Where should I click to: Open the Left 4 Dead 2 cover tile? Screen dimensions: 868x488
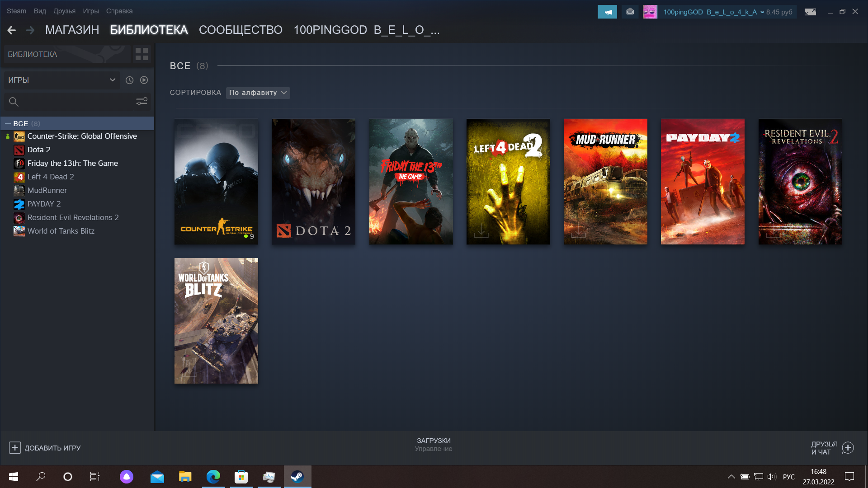(508, 182)
